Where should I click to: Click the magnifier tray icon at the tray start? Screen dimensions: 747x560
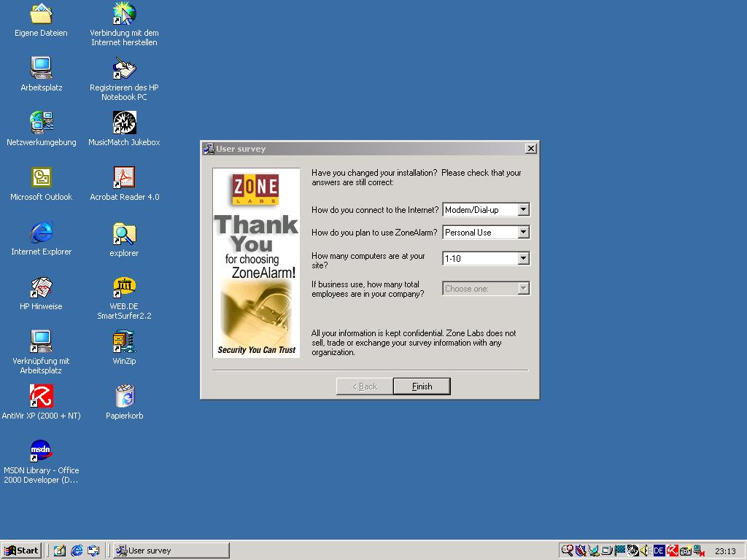coord(567,551)
